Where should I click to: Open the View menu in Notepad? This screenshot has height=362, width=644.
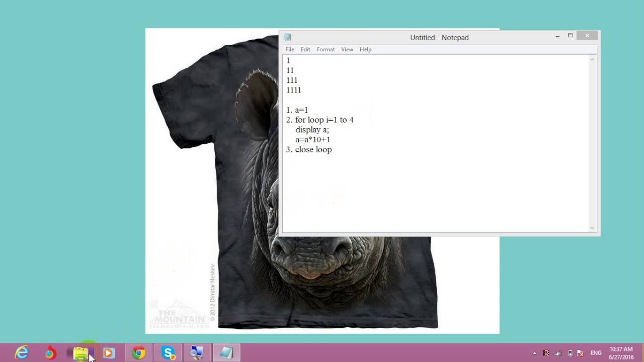point(347,49)
